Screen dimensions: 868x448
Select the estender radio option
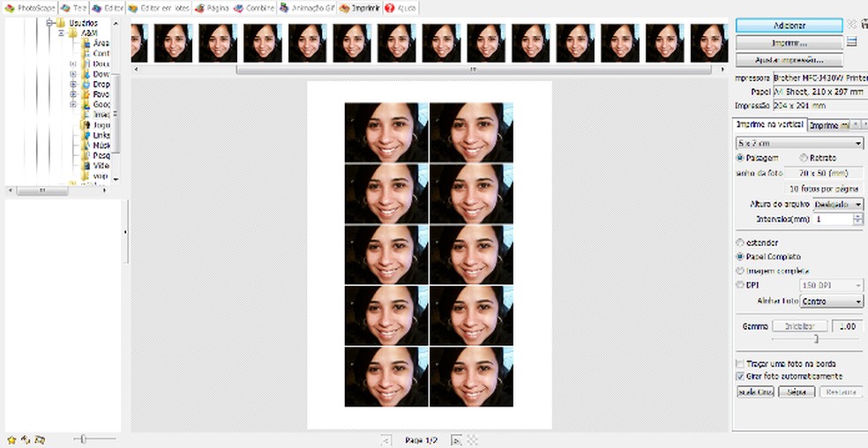pyautogui.click(x=757, y=243)
